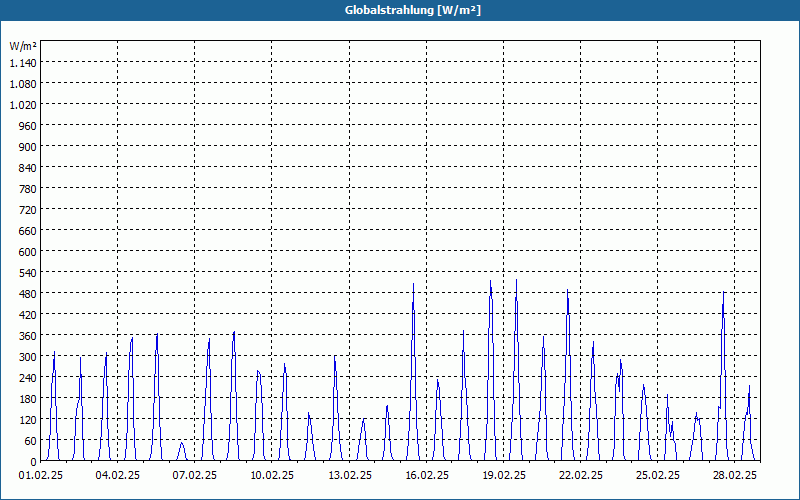Click the 07.02.25 date label
800x500 pixels.
pos(194,476)
